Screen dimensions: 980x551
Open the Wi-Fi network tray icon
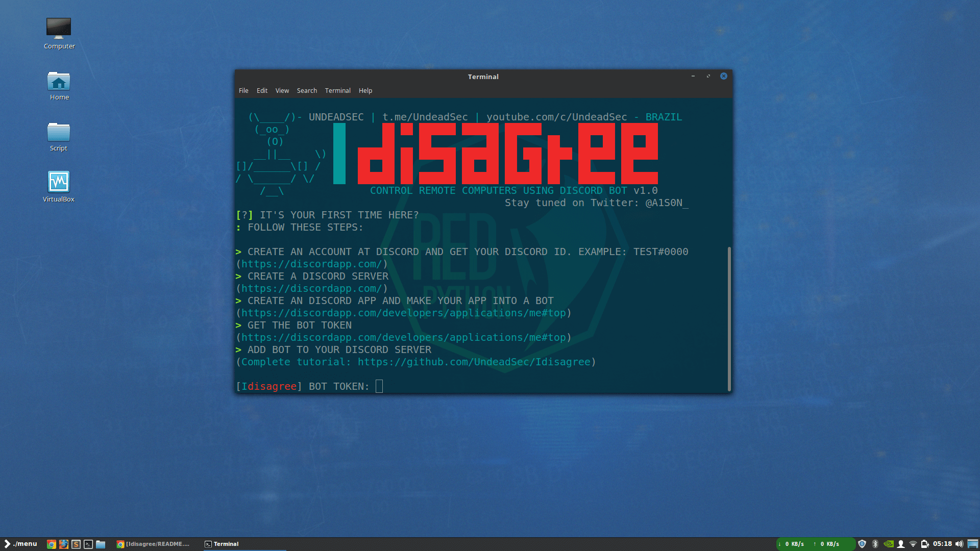913,544
